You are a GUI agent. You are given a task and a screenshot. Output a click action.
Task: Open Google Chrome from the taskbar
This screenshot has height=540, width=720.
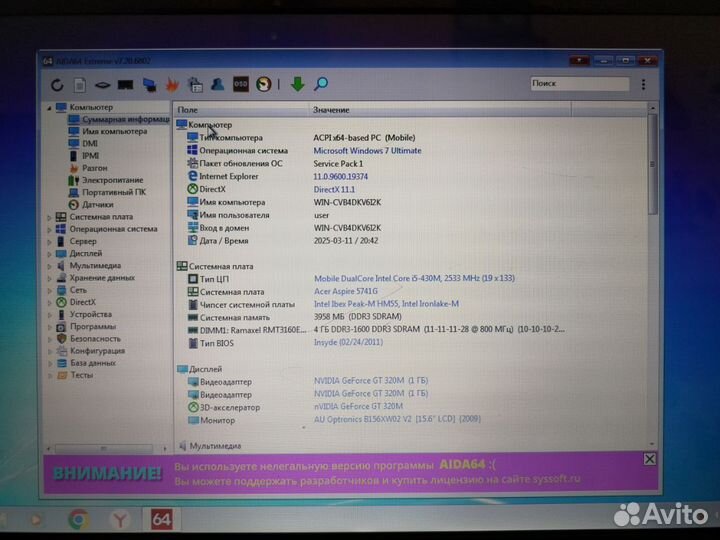tap(79, 518)
